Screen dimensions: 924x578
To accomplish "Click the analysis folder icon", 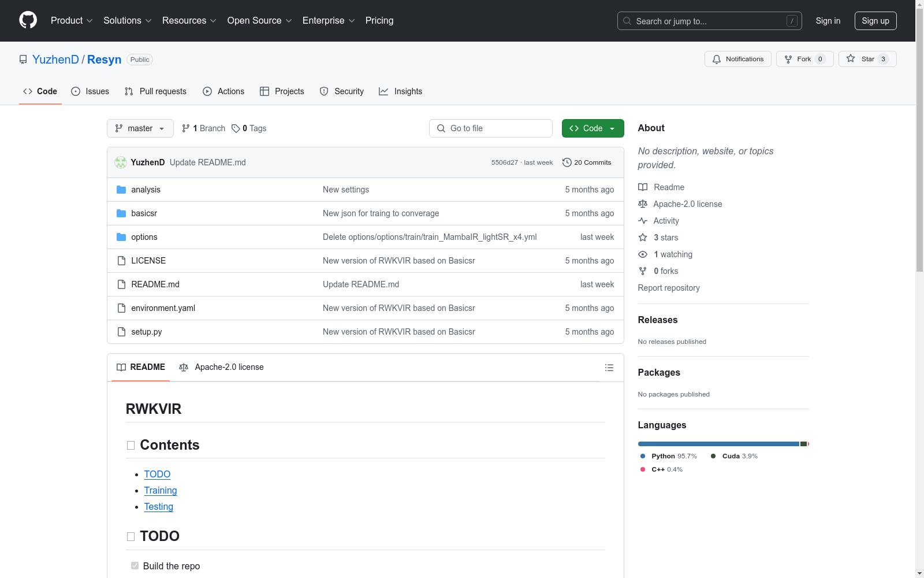I will click(121, 190).
